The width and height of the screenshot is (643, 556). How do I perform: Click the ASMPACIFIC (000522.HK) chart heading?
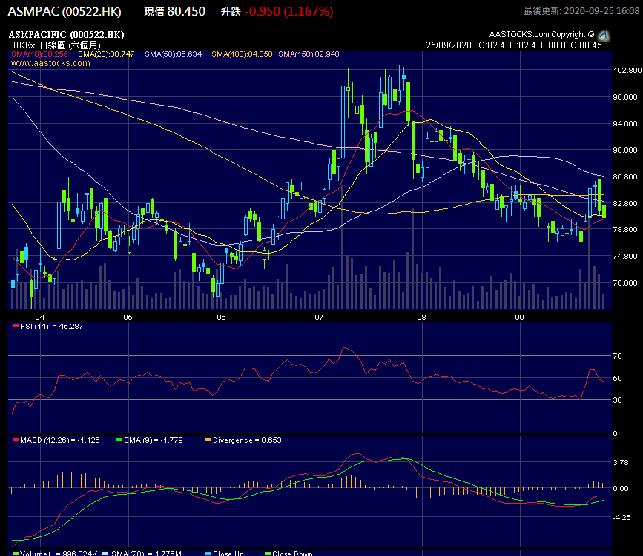[66, 34]
